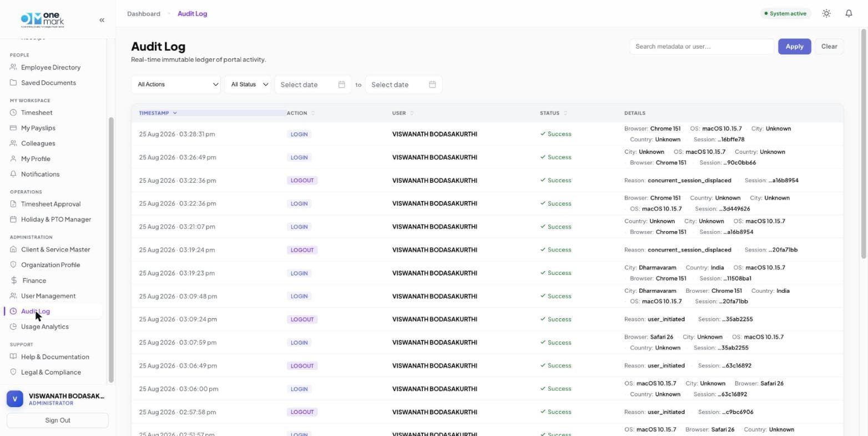Sort by Status column header
This screenshot has height=436, width=868.
(x=553, y=113)
